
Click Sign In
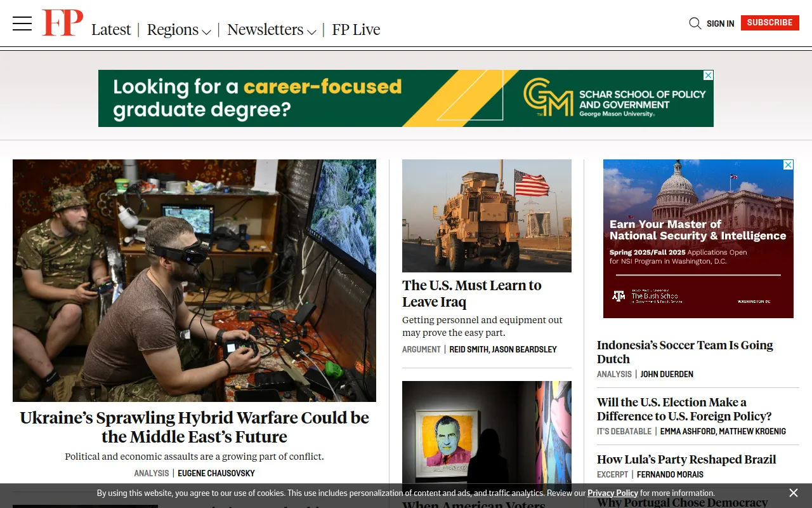pos(721,23)
